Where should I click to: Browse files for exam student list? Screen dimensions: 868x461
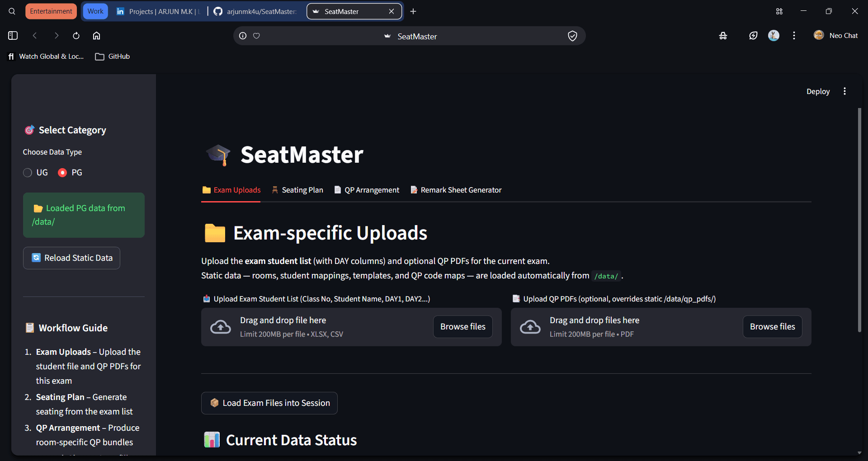point(462,327)
